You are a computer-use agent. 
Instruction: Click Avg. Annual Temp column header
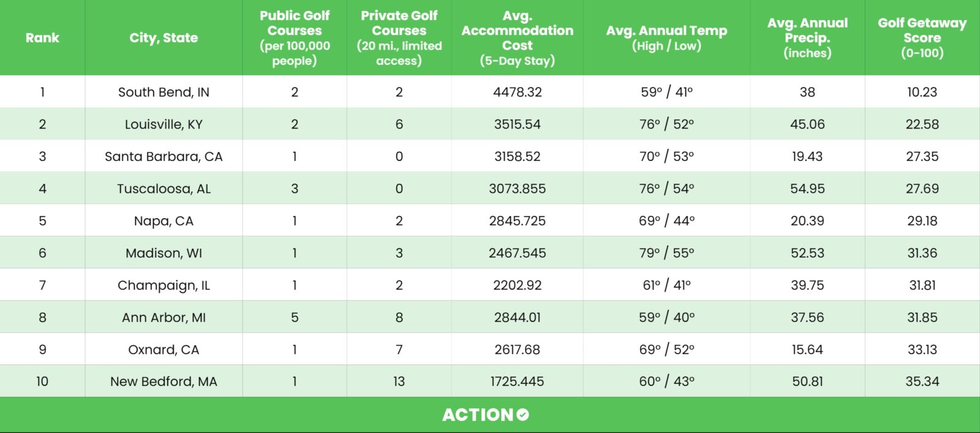[666, 38]
